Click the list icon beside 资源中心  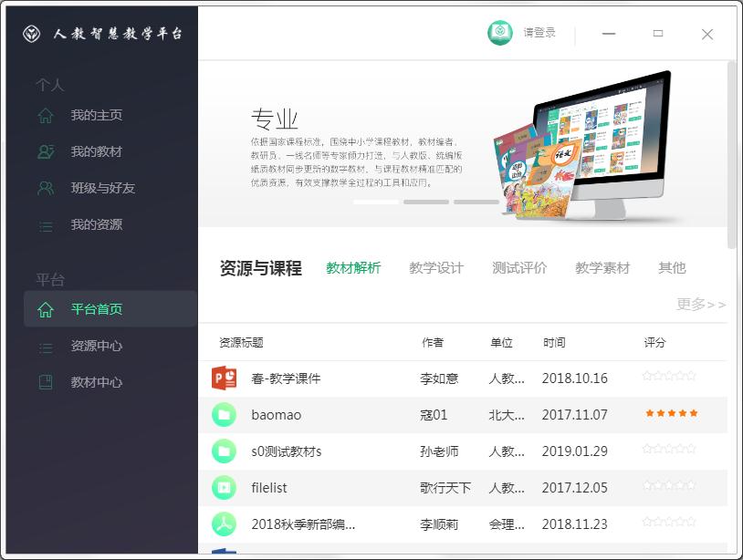(x=46, y=347)
